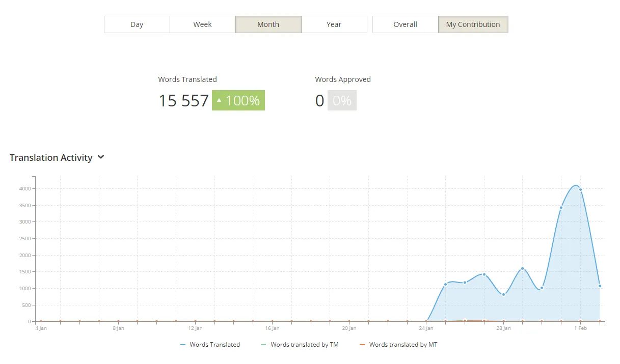Toggle Words translated by TM legend
The image size is (620, 364).
(304, 345)
